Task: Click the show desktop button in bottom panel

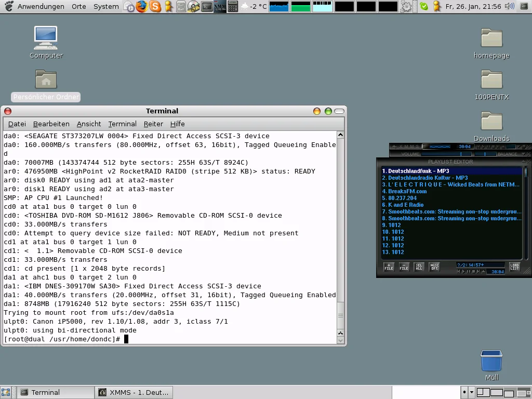Action: point(6,392)
